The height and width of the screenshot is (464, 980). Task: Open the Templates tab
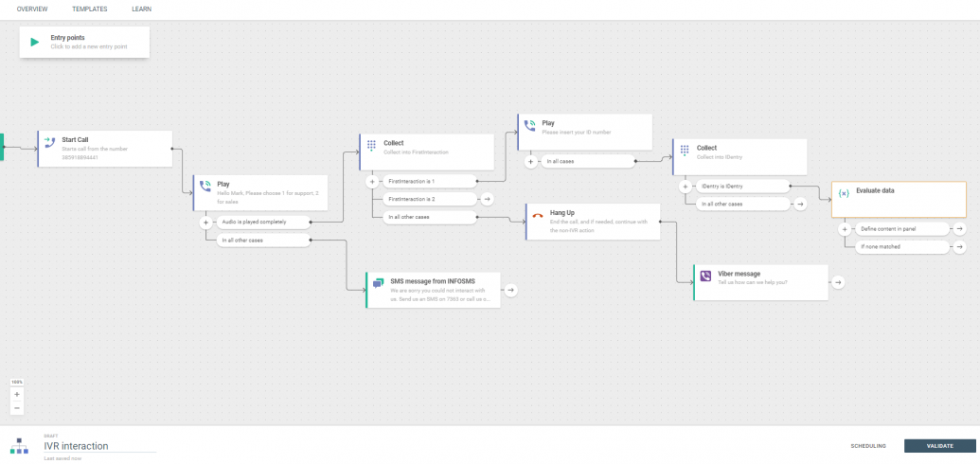[89, 9]
